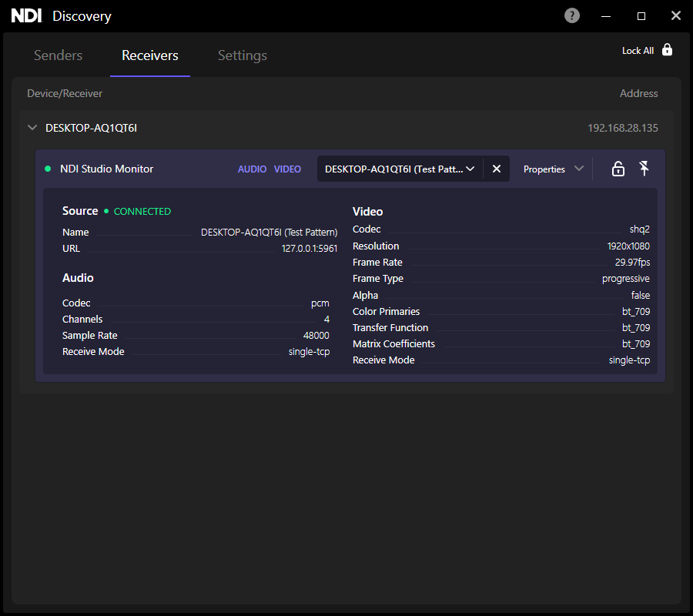Click the Lock All text button
The image size is (693, 616).
638,51
